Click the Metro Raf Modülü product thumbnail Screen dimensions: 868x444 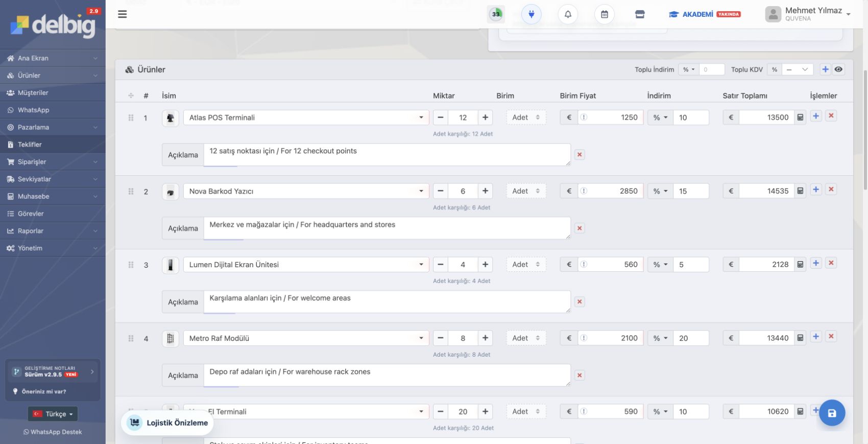point(171,339)
